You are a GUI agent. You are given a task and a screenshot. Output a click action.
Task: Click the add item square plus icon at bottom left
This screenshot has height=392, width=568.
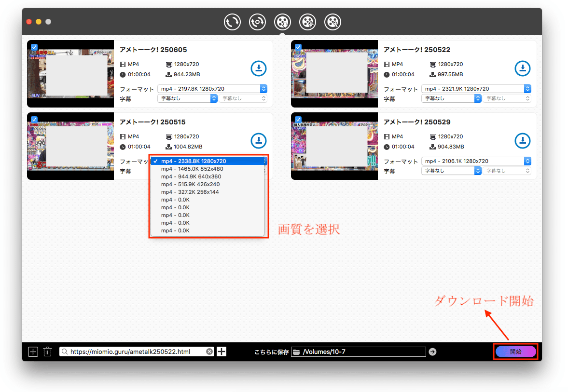click(x=33, y=352)
